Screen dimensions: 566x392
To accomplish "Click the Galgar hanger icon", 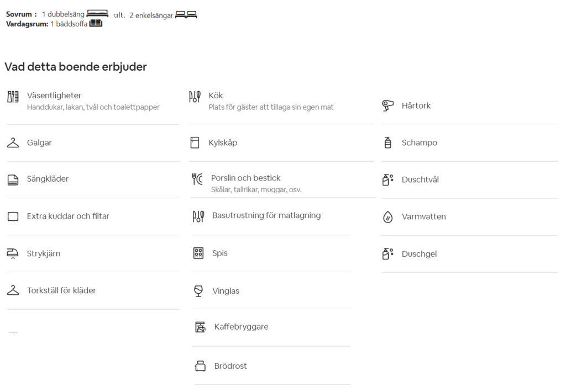I will coord(13,142).
